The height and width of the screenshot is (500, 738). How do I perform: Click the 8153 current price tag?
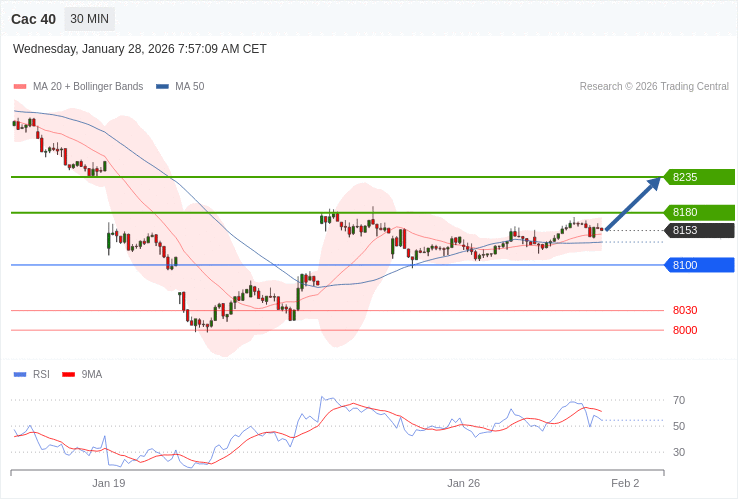pos(698,230)
